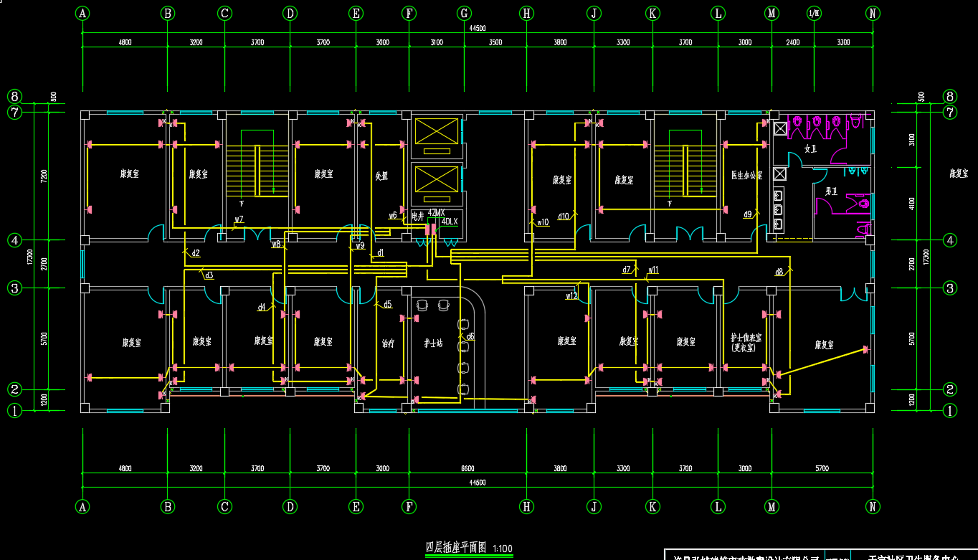Click circuit label d10

(x=563, y=216)
